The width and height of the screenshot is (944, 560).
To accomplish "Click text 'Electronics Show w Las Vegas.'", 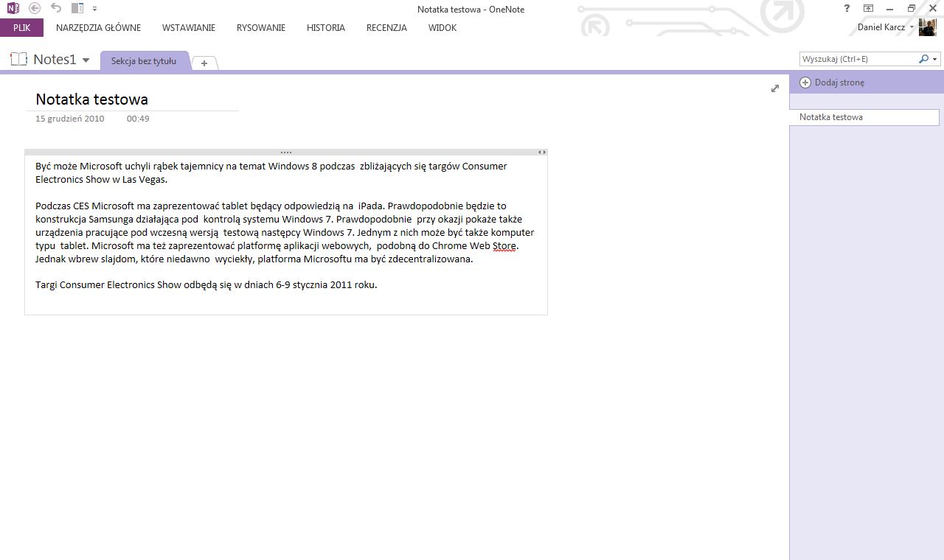I will tap(102, 180).
